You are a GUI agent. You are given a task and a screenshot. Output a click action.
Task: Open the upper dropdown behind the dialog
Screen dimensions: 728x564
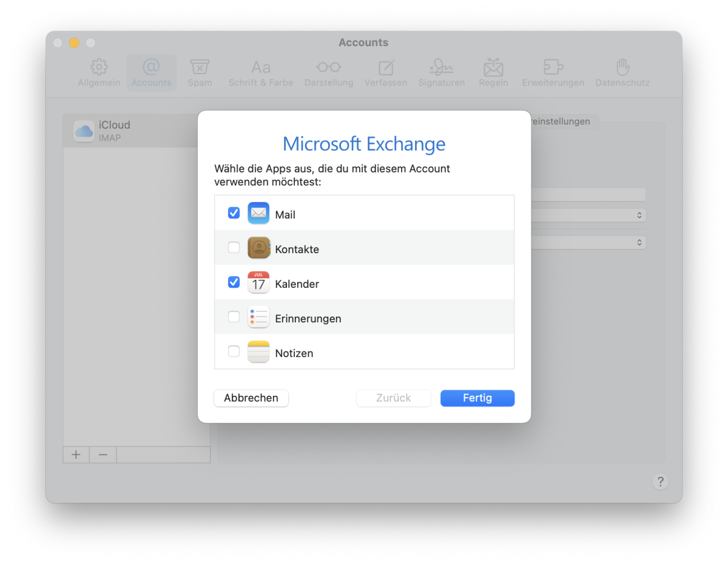pos(588,216)
